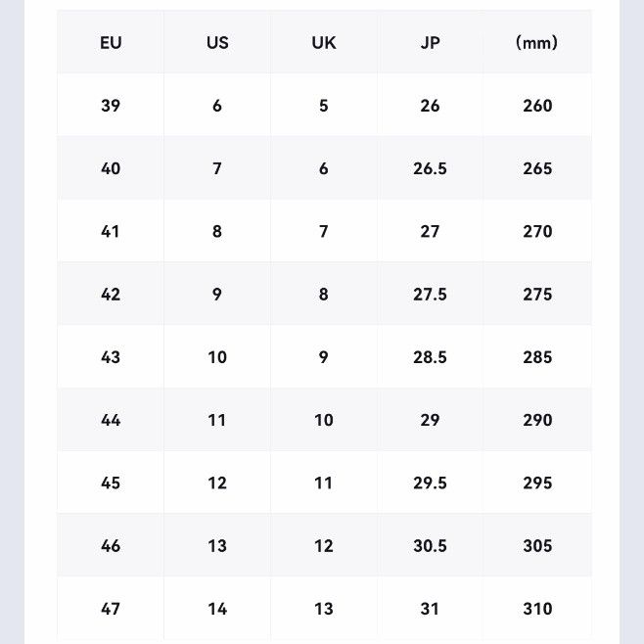Click the 26.5 JP size cell

[430, 168]
